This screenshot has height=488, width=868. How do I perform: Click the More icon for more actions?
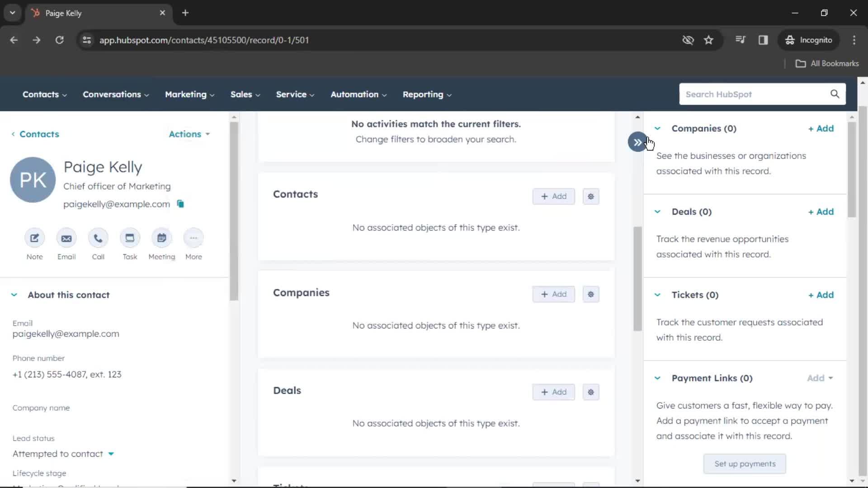click(193, 238)
